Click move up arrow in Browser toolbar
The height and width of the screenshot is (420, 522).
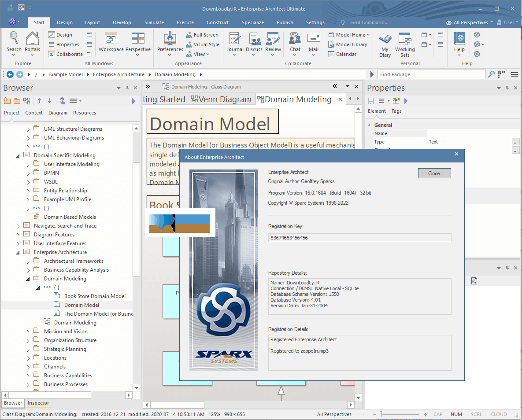[x=39, y=100]
